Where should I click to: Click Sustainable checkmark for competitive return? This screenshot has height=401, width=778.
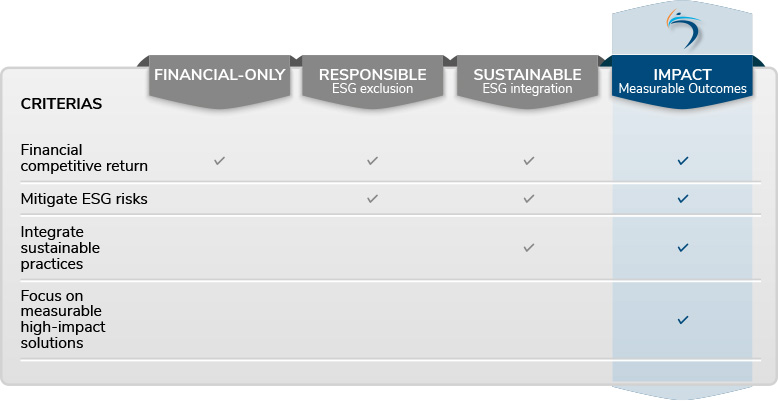click(x=529, y=160)
